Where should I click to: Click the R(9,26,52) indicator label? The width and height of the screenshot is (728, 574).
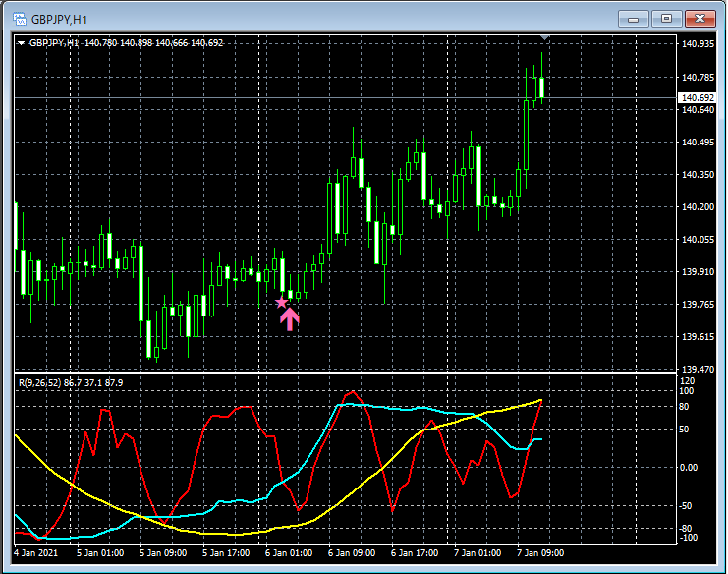point(47,382)
